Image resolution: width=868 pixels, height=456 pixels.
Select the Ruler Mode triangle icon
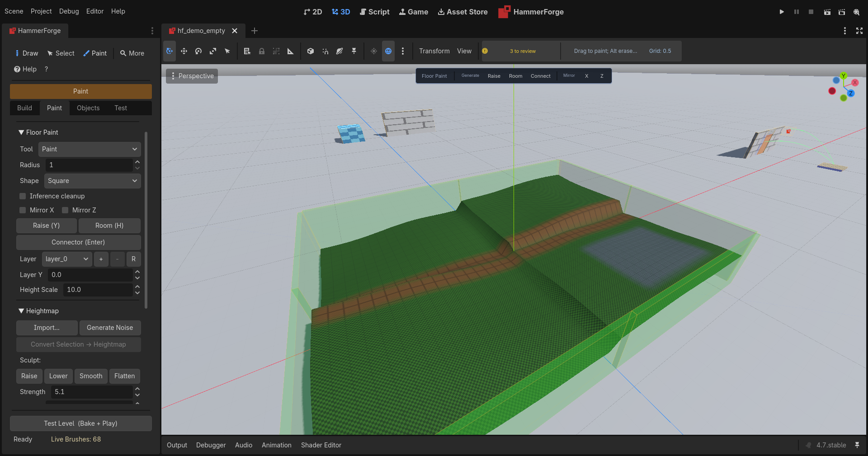tap(291, 51)
